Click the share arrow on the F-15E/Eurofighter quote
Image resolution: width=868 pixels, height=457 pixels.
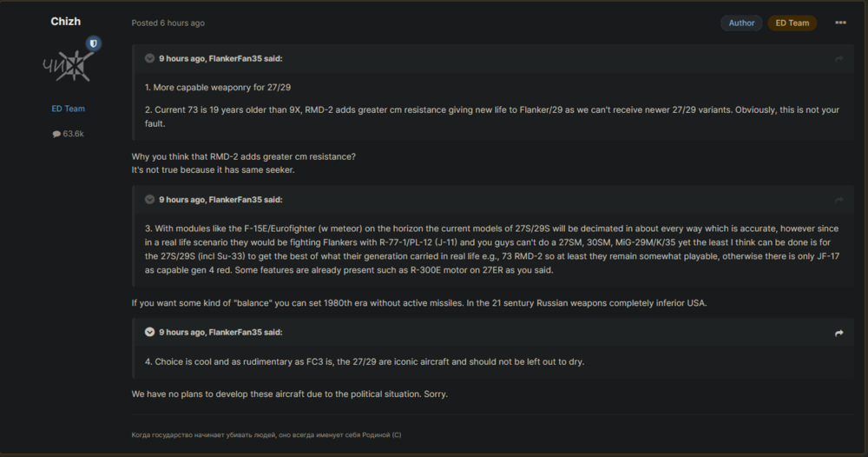point(838,200)
